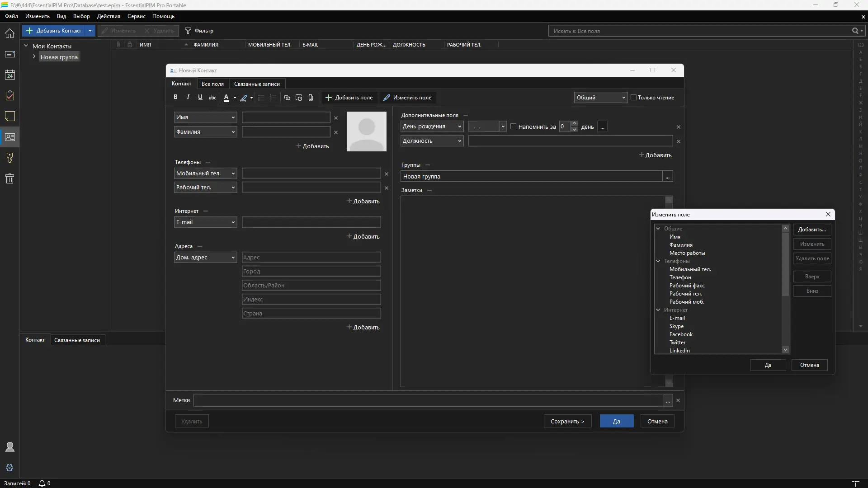Click the Добавить... button in field dialog

coord(811,230)
